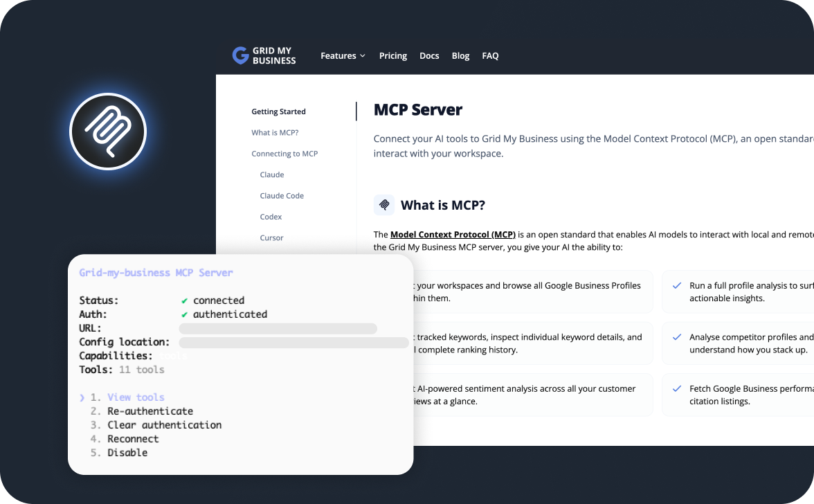The image size is (814, 504).
Task: Click the redacted URL value bar
Action: (x=278, y=329)
